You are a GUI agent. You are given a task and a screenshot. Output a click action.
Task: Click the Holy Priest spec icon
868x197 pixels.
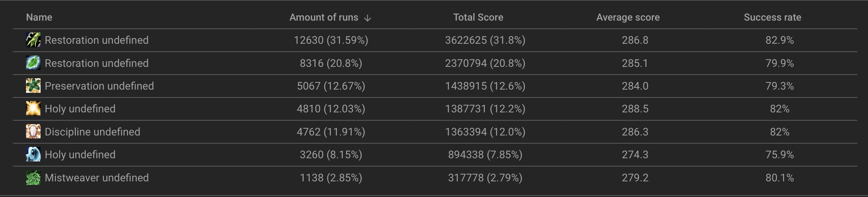pyautogui.click(x=33, y=154)
